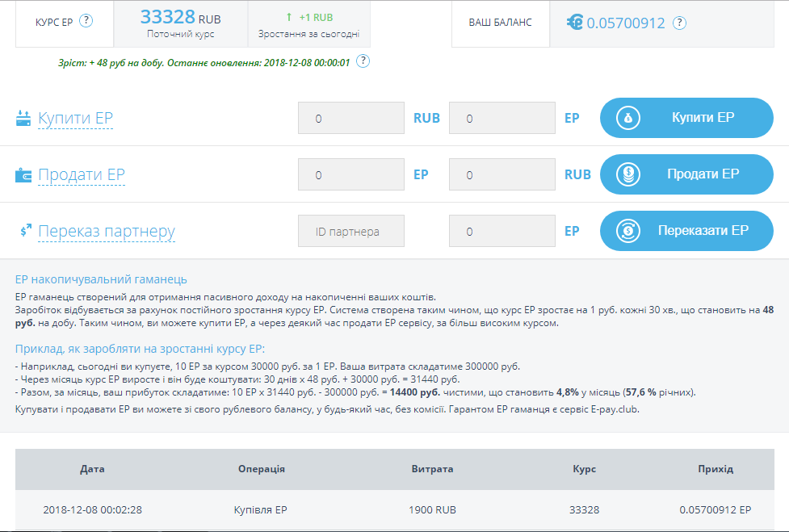
Task: Focus the EP amount field for selling
Action: point(351,174)
